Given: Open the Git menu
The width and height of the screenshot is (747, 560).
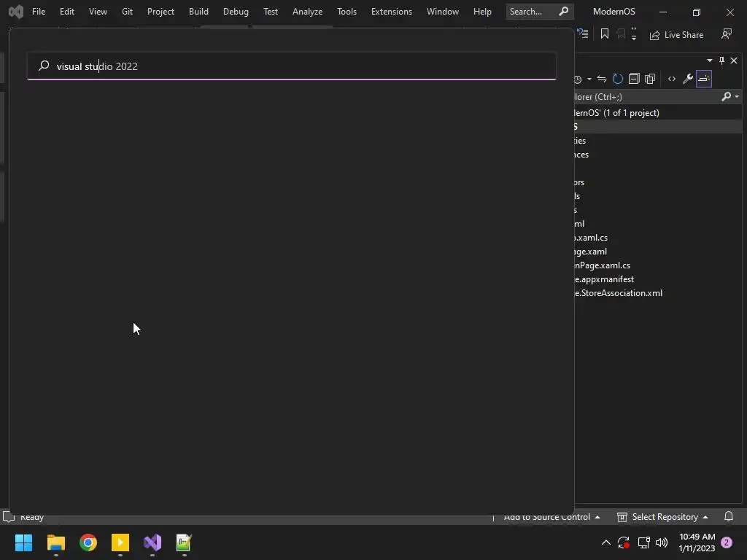Looking at the screenshot, I should pyautogui.click(x=127, y=12).
